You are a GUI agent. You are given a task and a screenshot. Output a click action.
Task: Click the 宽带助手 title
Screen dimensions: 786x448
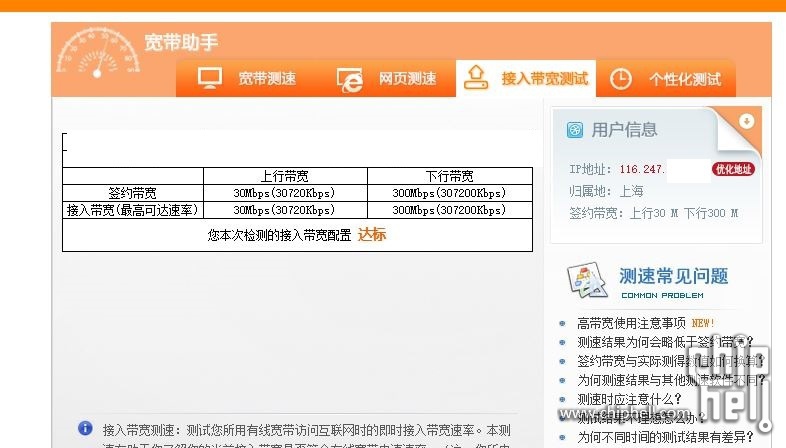tap(181, 42)
